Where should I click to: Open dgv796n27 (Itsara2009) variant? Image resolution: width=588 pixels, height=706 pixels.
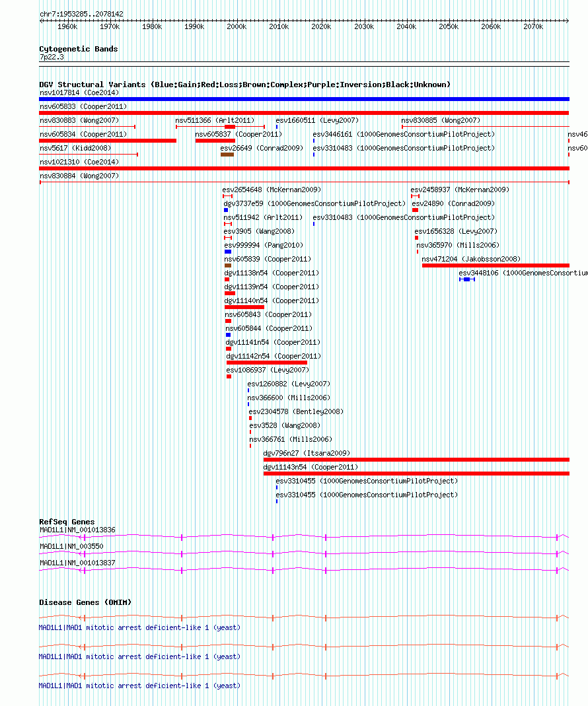pyautogui.click(x=307, y=454)
